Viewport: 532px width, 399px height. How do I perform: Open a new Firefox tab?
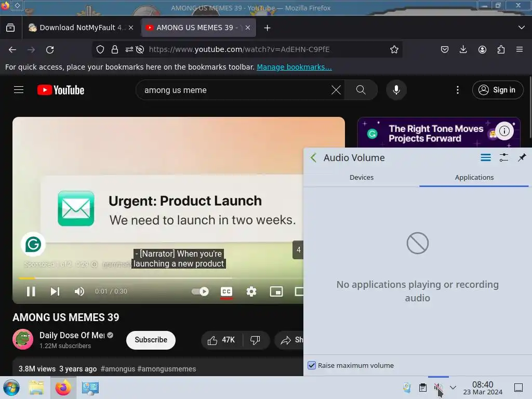pos(267,28)
